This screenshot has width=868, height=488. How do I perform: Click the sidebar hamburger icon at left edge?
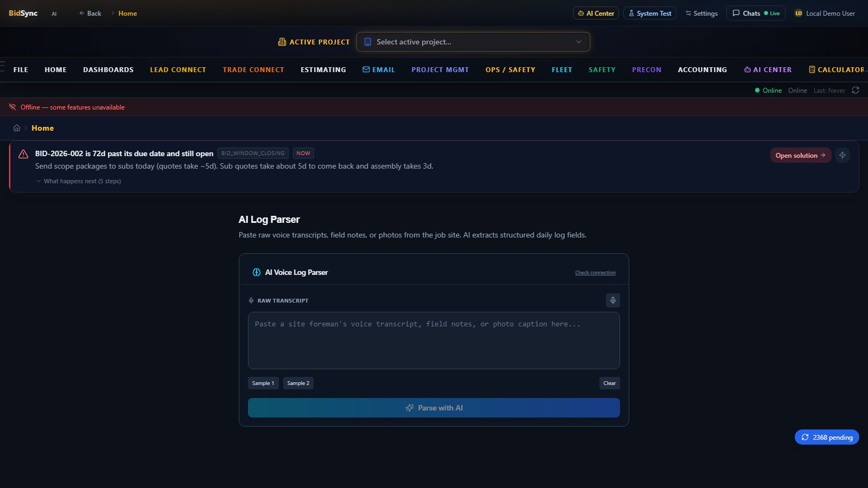tap(2, 66)
